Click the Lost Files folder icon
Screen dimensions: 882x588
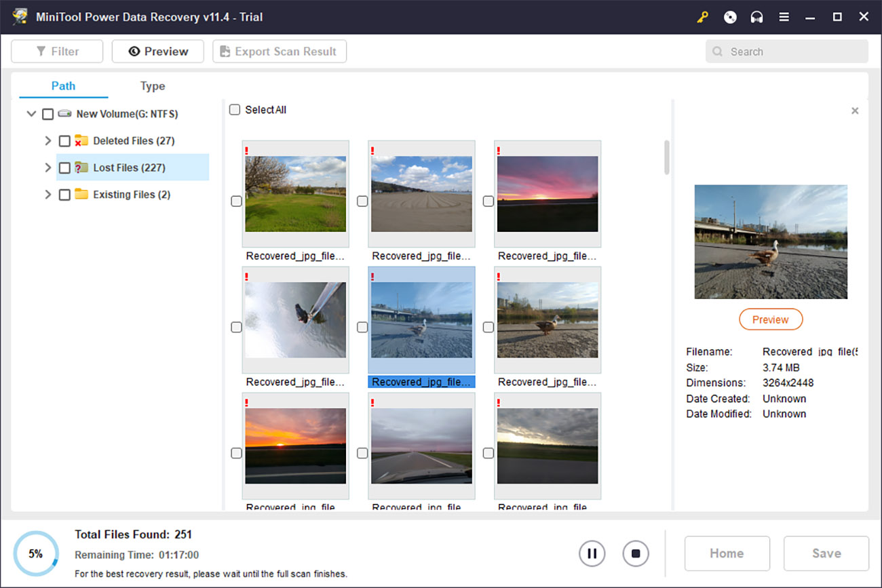pos(81,168)
